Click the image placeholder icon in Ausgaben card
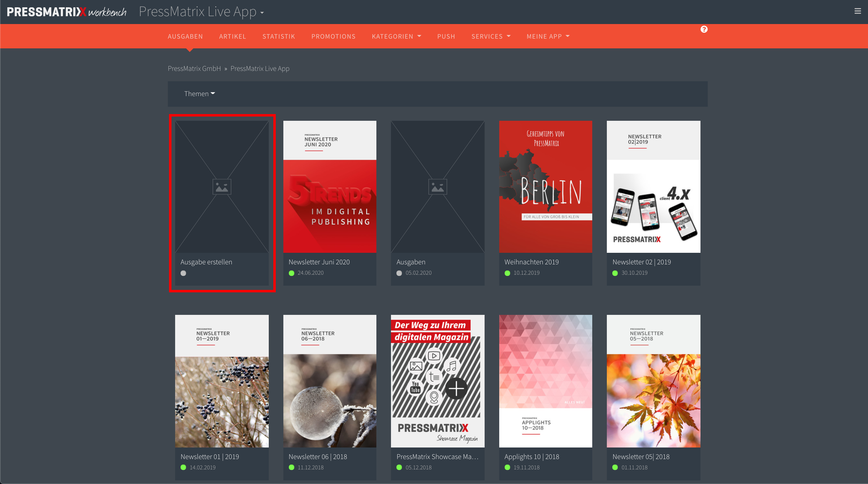Viewport: 868px width, 484px height. coord(437,187)
